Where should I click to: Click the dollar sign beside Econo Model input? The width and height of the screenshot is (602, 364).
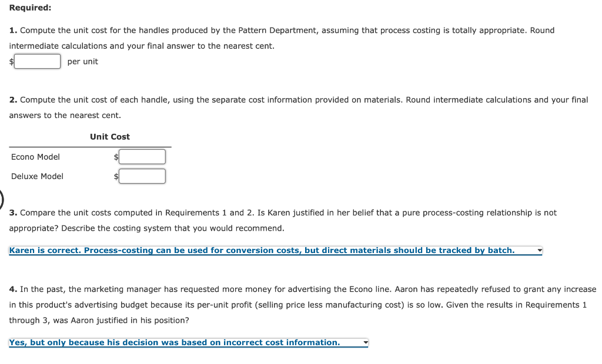click(x=116, y=157)
